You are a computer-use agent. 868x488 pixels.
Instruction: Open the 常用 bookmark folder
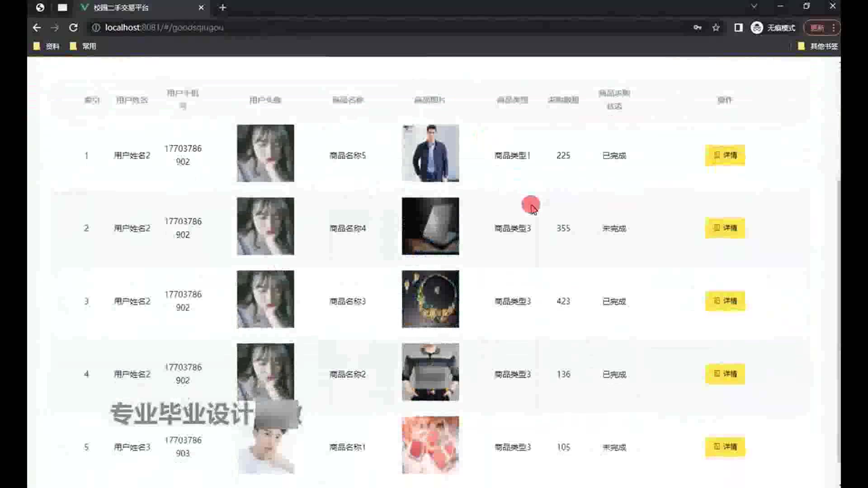click(83, 46)
